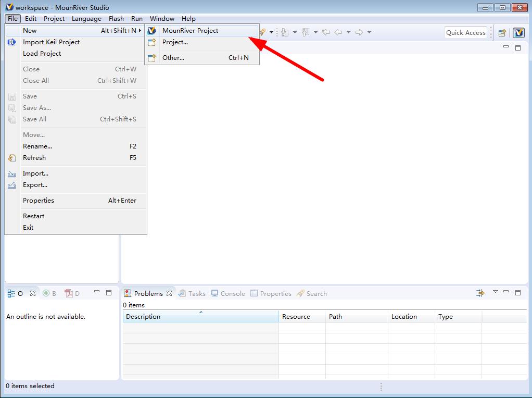This screenshot has height=398, width=532.
Task: Click the Quick Access search field
Action: [x=465, y=33]
